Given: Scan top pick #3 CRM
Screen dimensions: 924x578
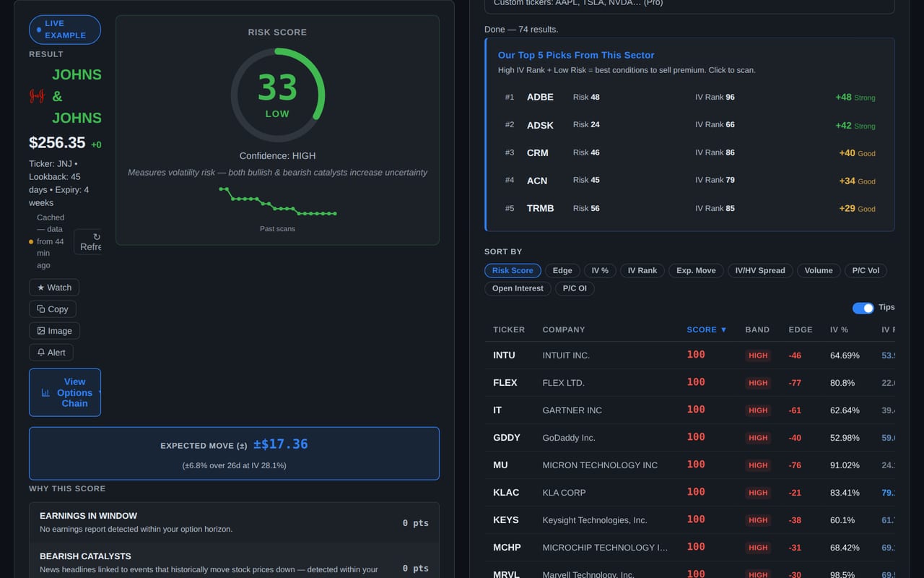Looking at the screenshot, I should tap(690, 152).
